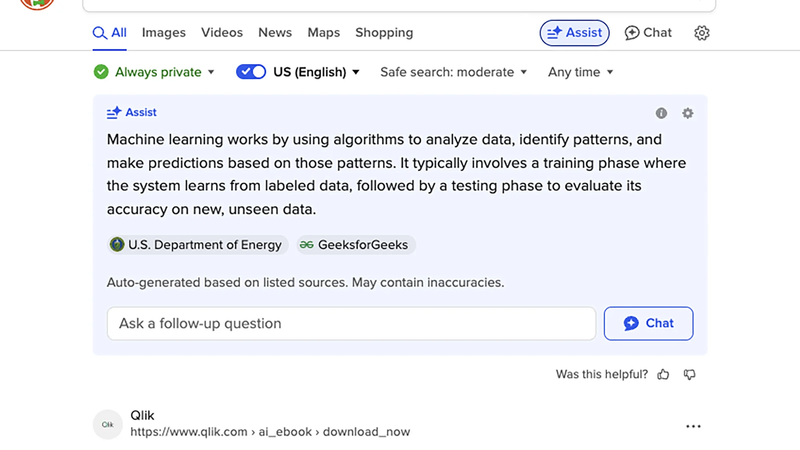
Task: Click the DuckDuckGo logo
Action: [37, 3]
